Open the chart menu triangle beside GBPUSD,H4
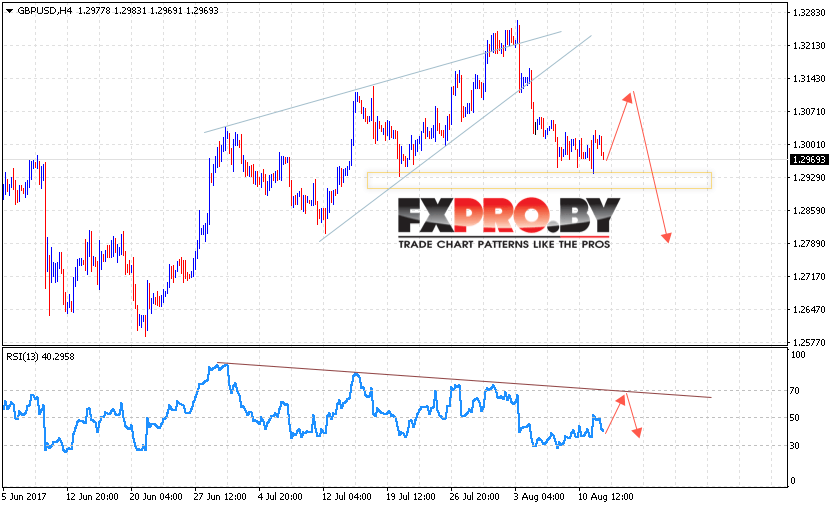Screen dimensions: 830x508 [x=9, y=11]
